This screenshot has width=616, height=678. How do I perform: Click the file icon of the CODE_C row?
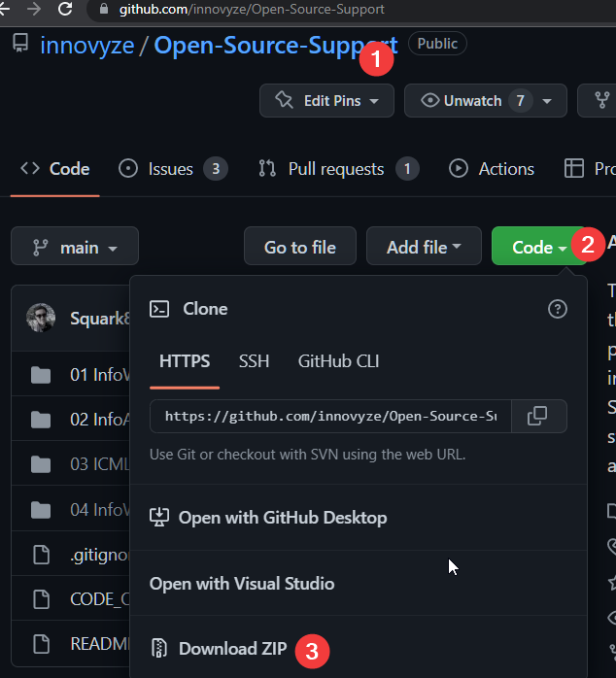pyautogui.click(x=42, y=599)
